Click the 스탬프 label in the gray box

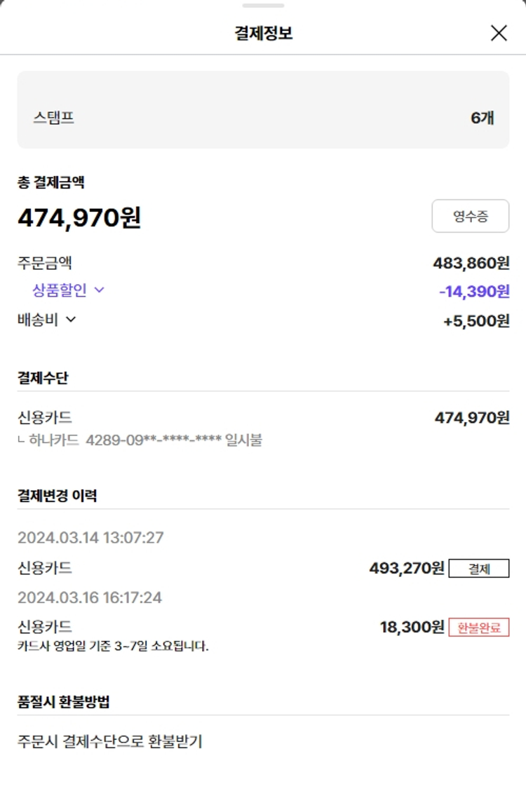(x=53, y=118)
